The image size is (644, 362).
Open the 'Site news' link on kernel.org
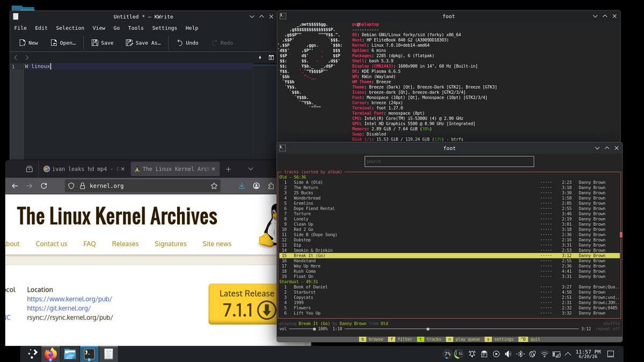(217, 243)
